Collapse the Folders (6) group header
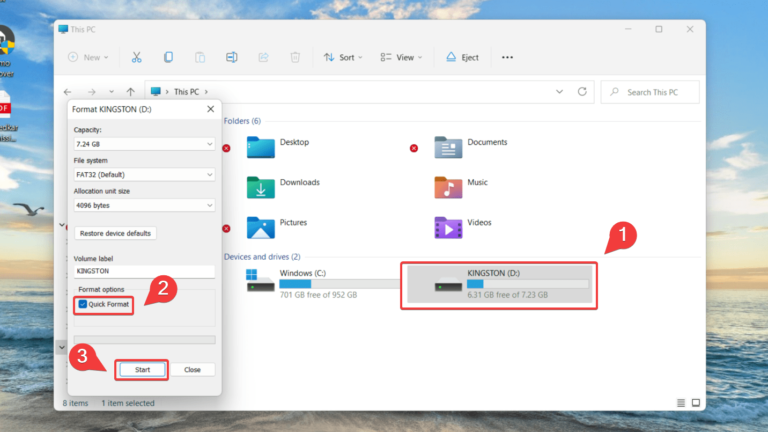The image size is (768, 432). (x=242, y=121)
